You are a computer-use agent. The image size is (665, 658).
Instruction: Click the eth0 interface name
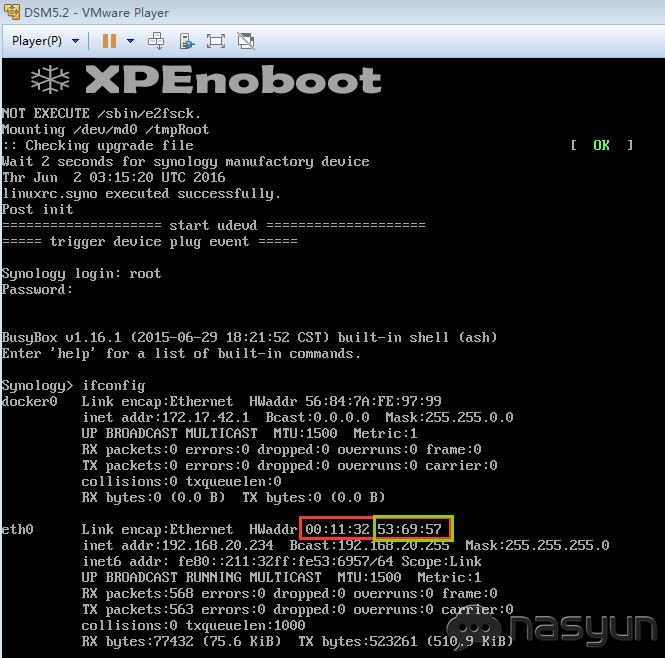click(x=17, y=529)
